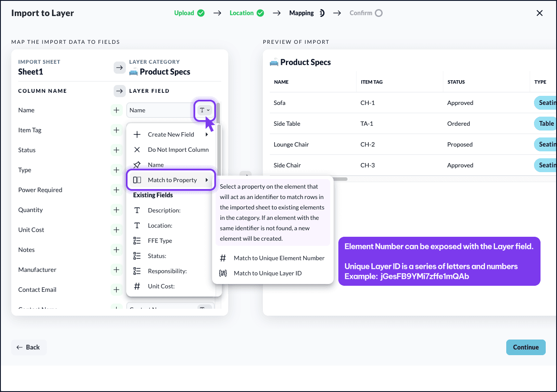Expand the Match to Property submenu
This screenshot has height=392, width=557.
pos(171,180)
